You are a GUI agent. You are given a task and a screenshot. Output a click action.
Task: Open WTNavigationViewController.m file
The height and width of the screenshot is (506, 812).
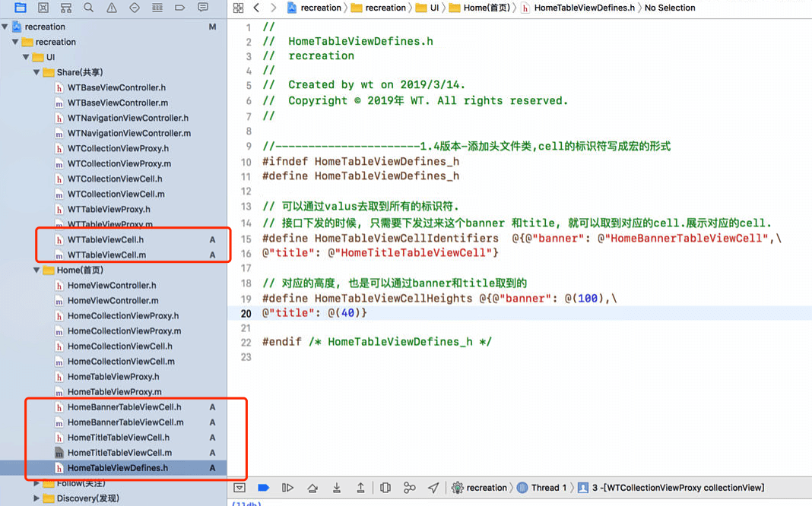point(129,133)
